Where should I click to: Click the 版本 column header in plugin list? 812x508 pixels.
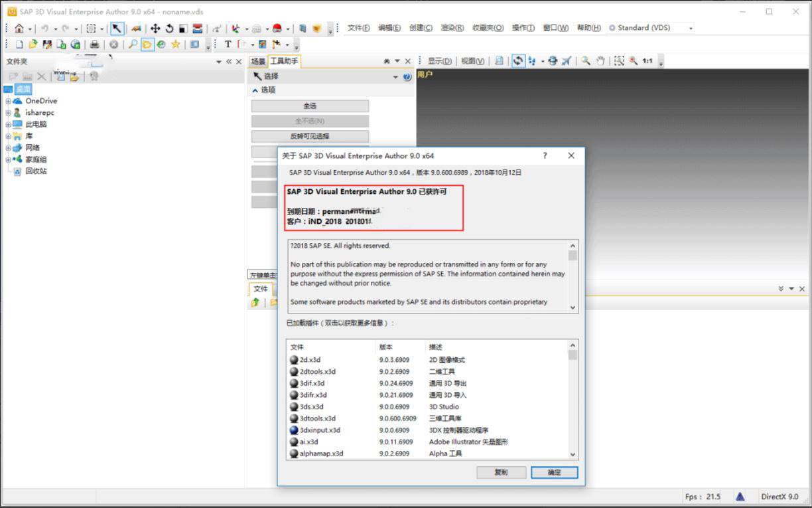tap(401, 347)
